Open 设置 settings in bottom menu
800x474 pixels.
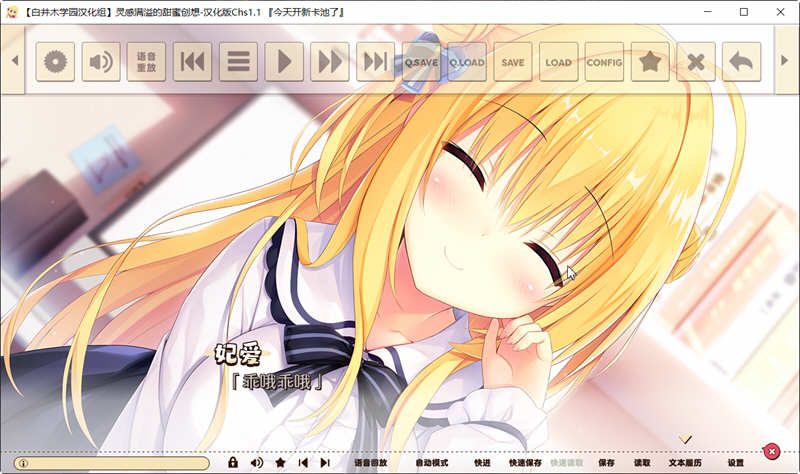[736, 463]
